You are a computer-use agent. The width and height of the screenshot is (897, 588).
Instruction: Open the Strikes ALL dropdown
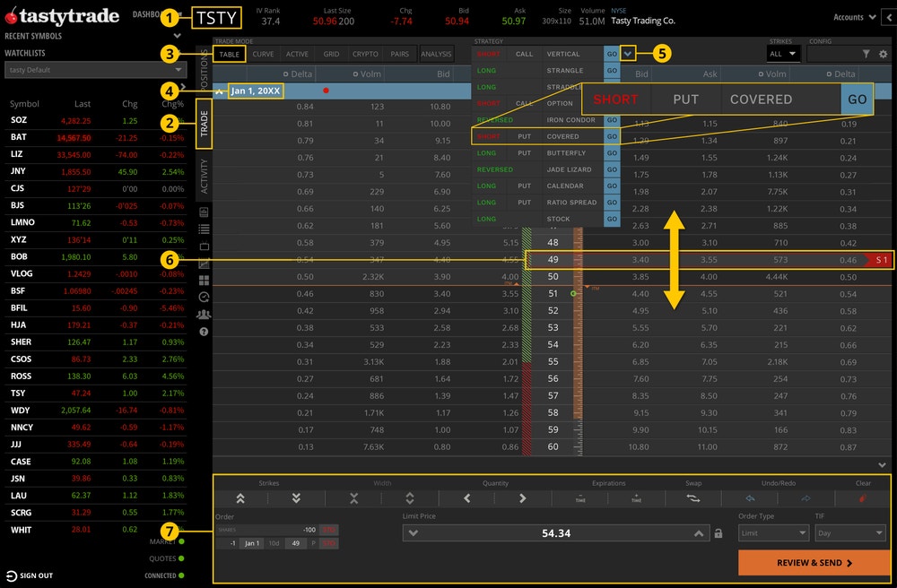coord(782,54)
